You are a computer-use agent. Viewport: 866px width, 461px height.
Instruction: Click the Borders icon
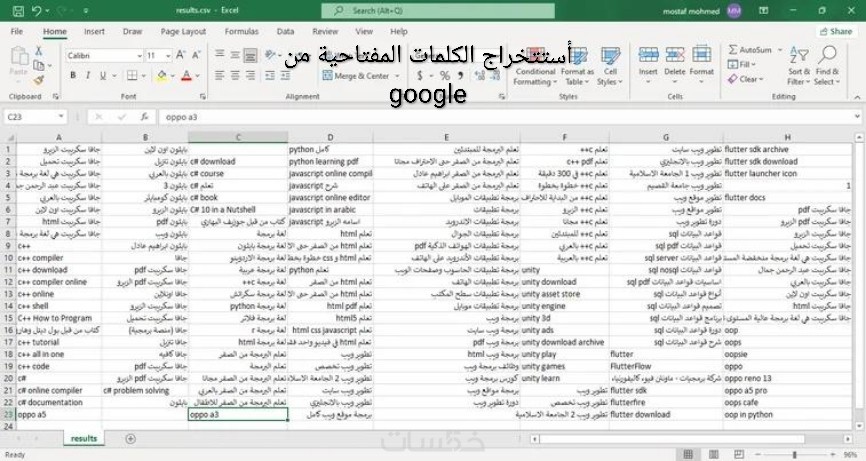(132, 75)
